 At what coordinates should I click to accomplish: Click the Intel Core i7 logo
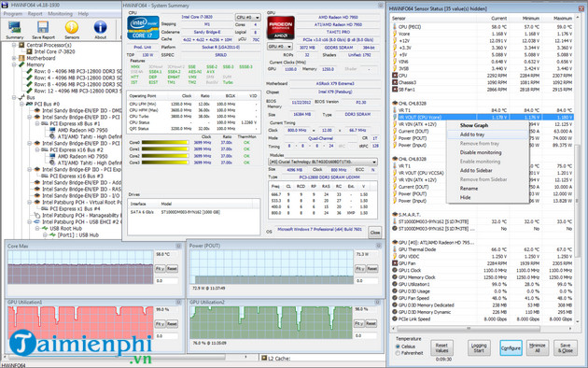coord(143,28)
